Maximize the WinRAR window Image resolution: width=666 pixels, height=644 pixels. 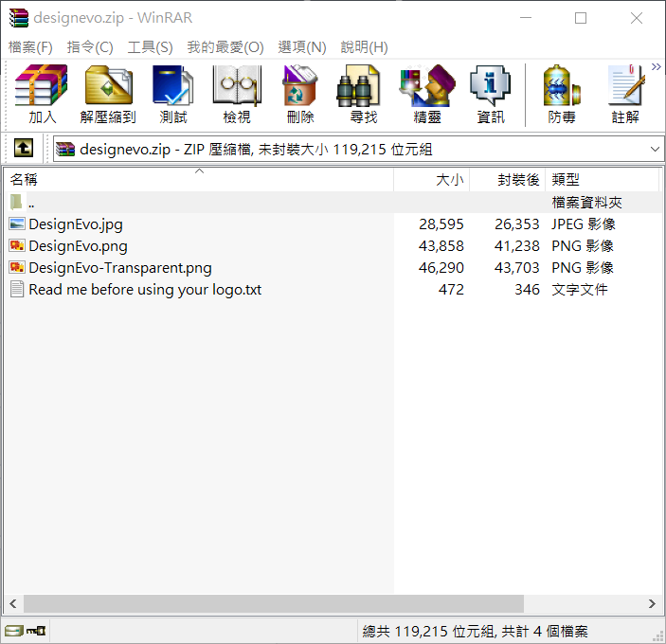pos(581,18)
